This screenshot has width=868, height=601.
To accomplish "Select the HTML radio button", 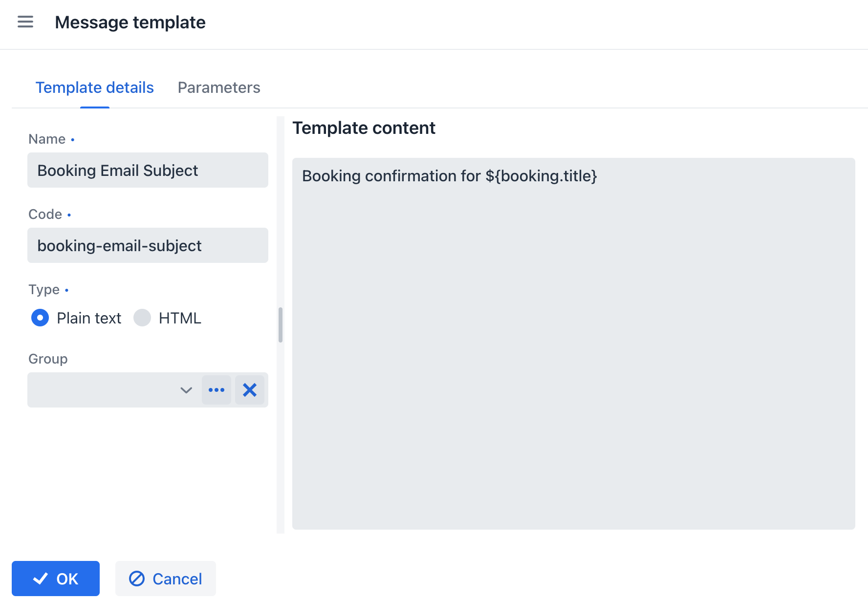I will pyautogui.click(x=142, y=318).
